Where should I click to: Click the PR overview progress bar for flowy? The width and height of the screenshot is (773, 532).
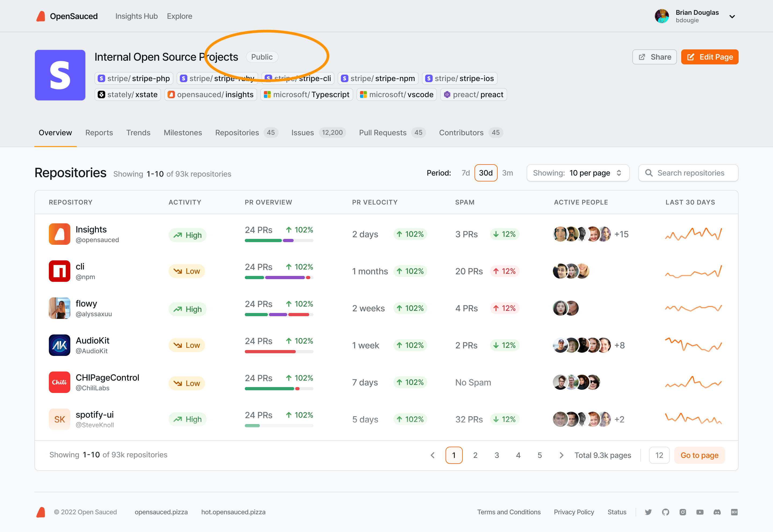click(279, 314)
